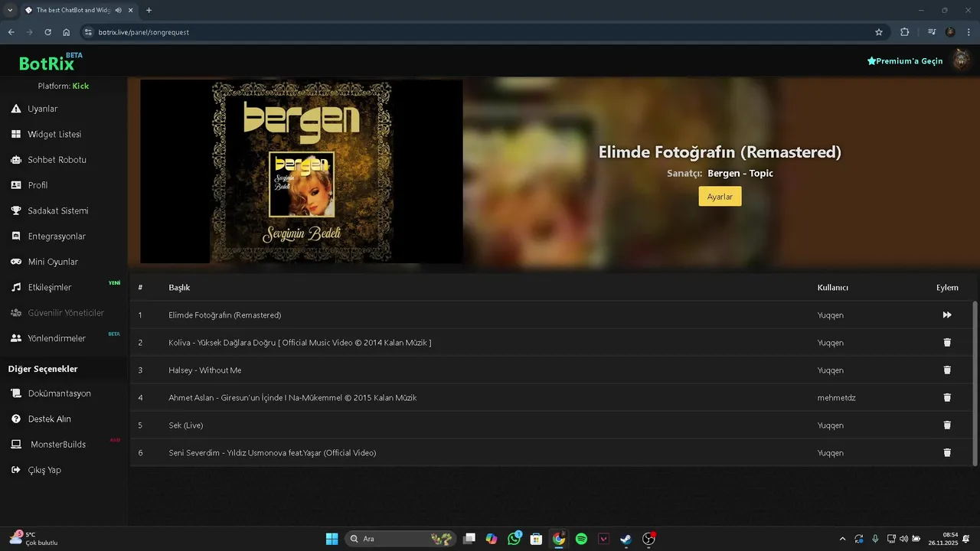980x551 pixels.
Task: Open the Windows Start menu
Action: [332, 539]
